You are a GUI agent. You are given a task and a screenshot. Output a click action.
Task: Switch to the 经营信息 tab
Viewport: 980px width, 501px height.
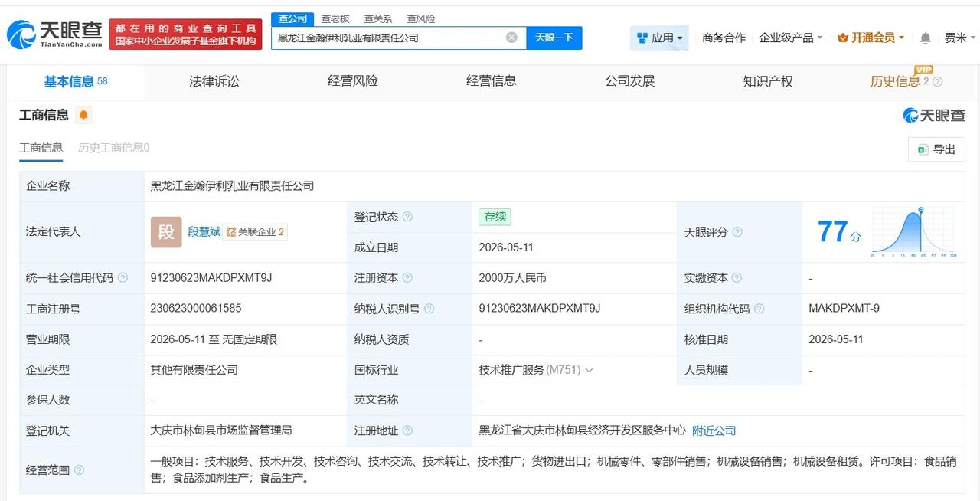(492, 81)
